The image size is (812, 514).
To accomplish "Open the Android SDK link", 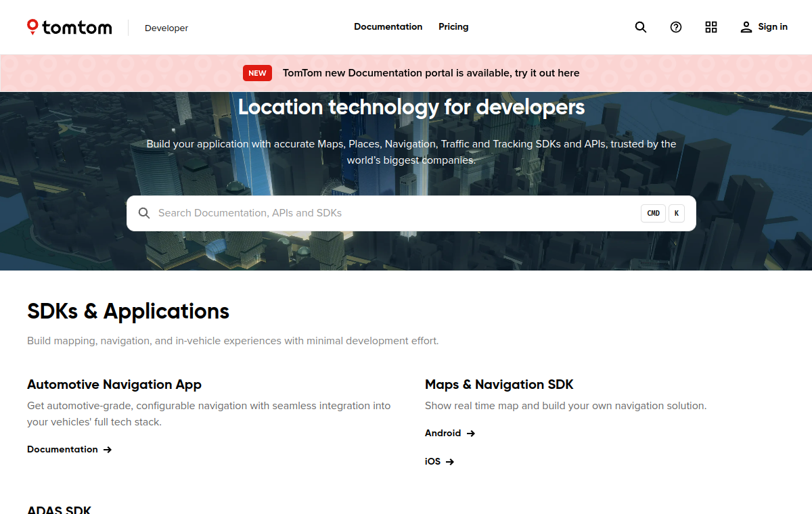I will (450, 434).
